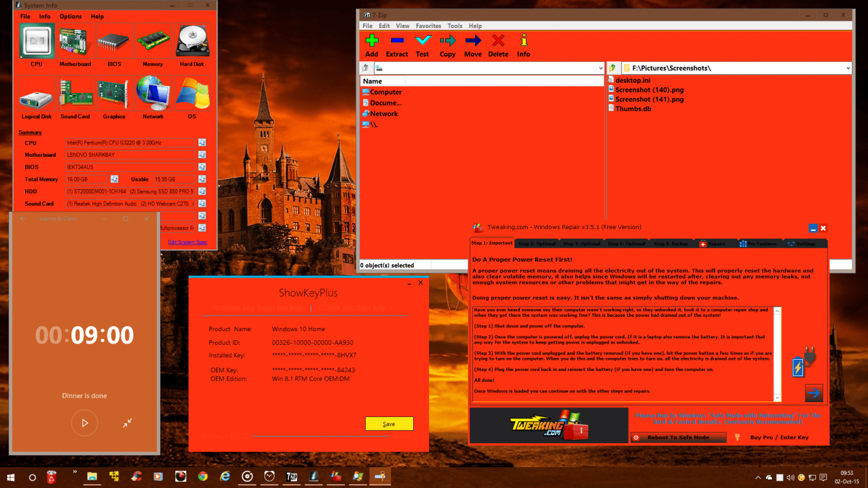Select the Network entry in 7-Zip

380,114
